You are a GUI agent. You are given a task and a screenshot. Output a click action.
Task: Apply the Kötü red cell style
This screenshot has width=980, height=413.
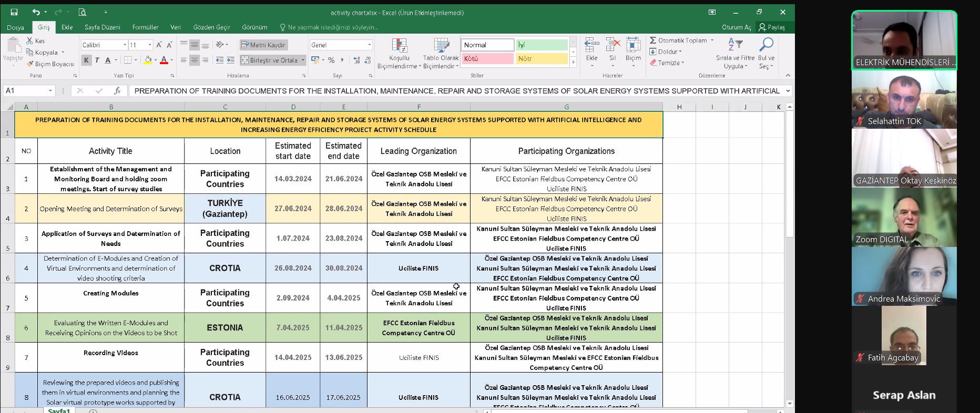[x=487, y=59]
